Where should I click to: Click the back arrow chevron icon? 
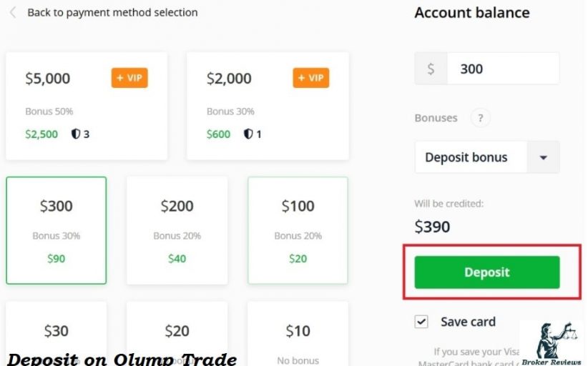click(x=13, y=12)
